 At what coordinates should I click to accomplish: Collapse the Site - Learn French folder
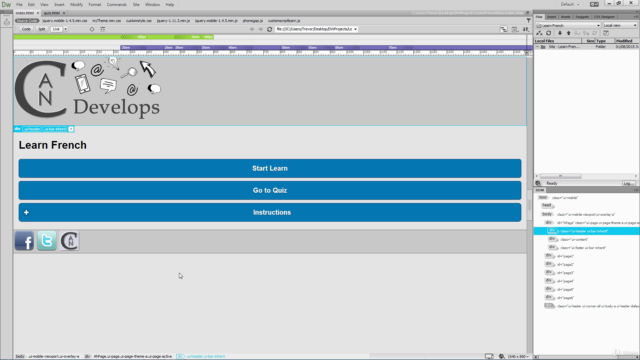click(x=538, y=47)
